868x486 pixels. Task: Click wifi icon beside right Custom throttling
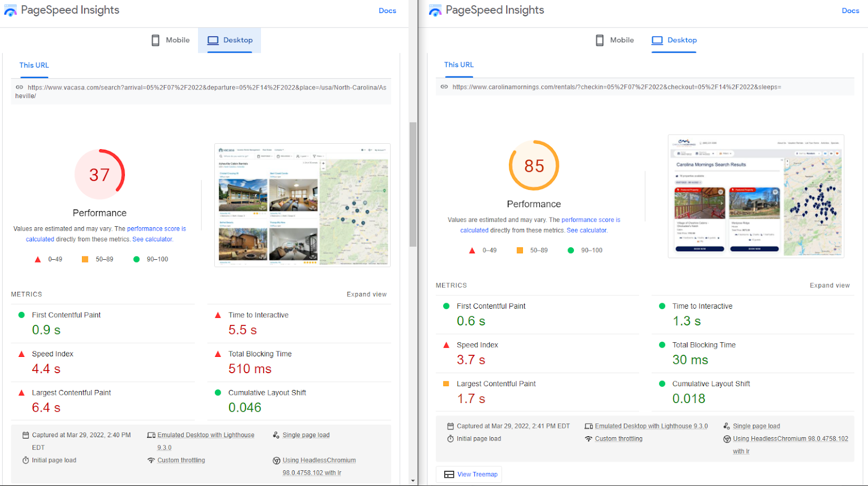[x=589, y=439]
